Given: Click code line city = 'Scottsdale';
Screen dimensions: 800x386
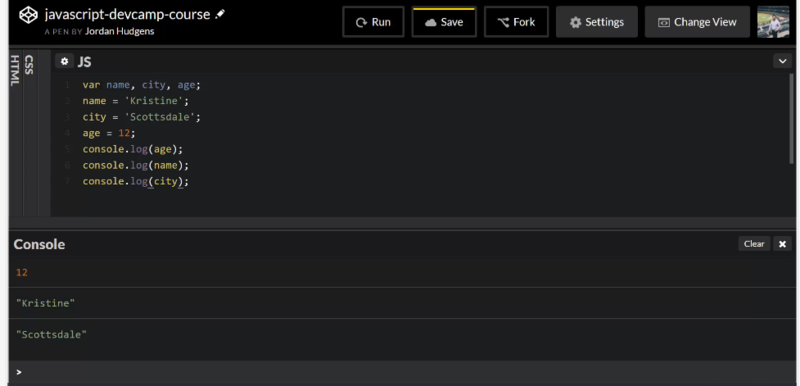Looking at the screenshot, I should (x=142, y=117).
